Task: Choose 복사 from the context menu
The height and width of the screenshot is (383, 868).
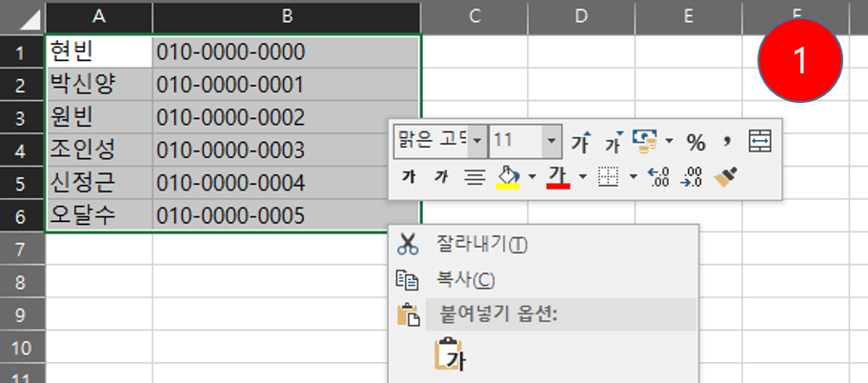Action: click(x=465, y=280)
